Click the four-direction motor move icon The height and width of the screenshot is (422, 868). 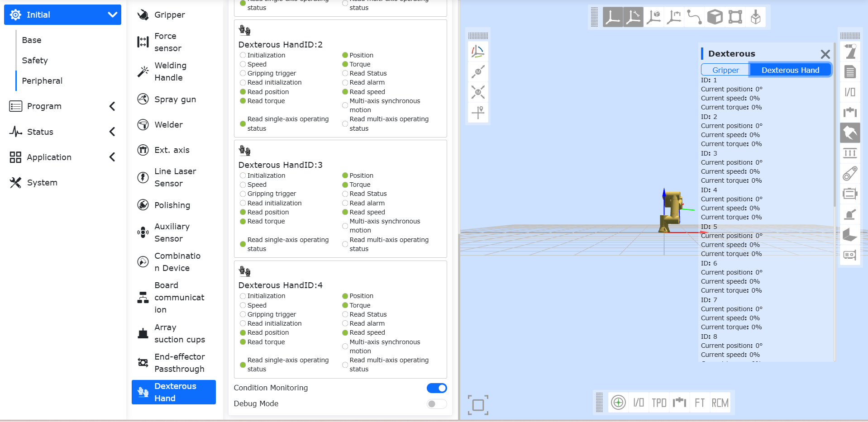tap(478, 92)
